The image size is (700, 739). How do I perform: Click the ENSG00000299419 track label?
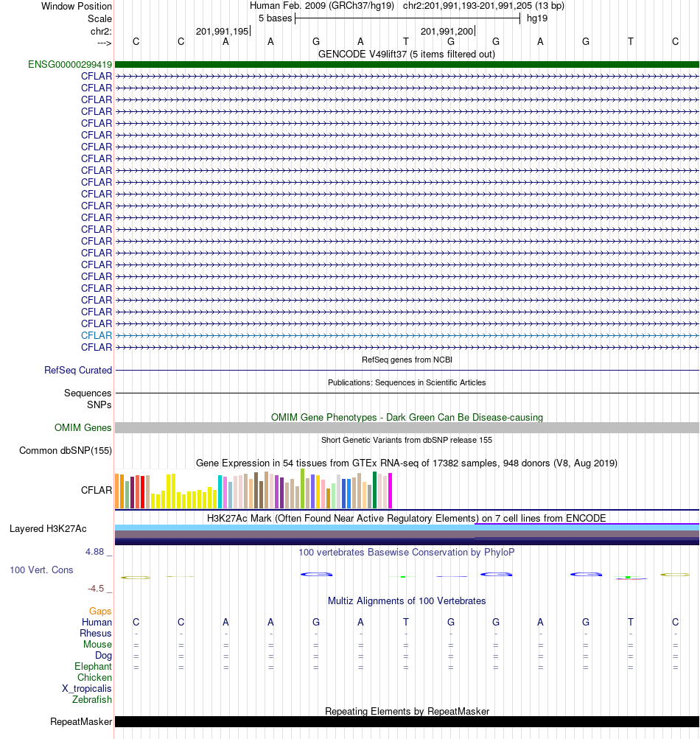pyautogui.click(x=70, y=65)
